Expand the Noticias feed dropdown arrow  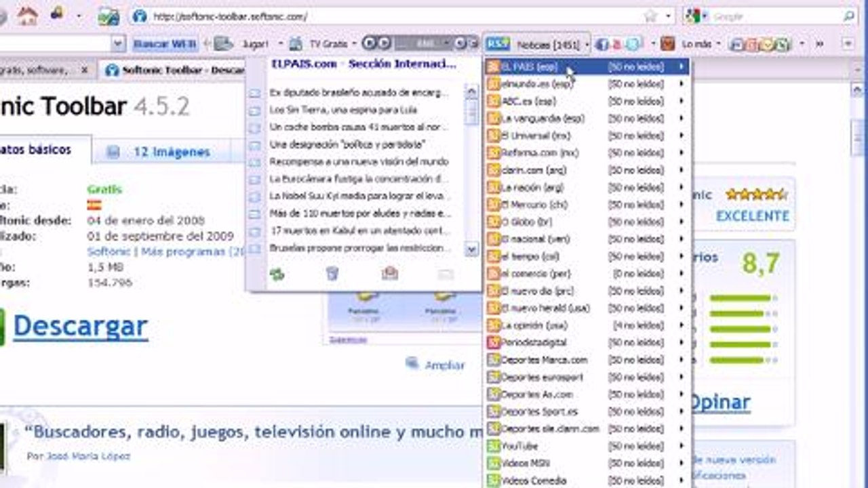pyautogui.click(x=587, y=45)
